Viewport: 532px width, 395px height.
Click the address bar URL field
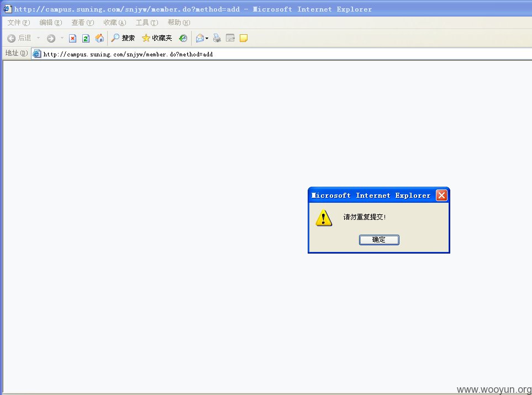[282, 54]
